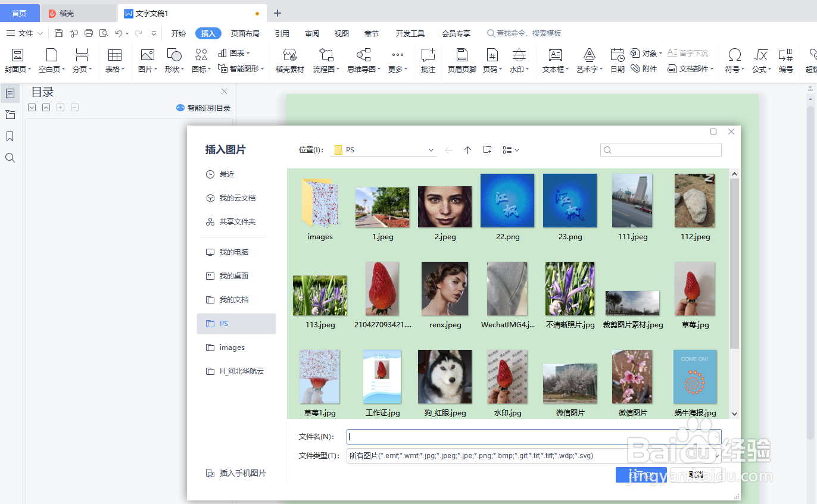817x504 pixels.
Task: Click the 打开 open button
Action: pyautogui.click(x=641, y=474)
